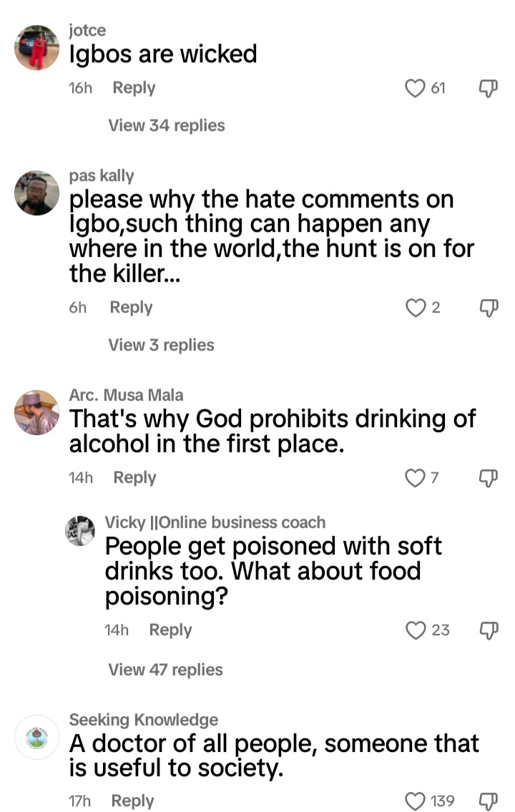Reply to jotce's comment
Viewport: 515px width, 812px height.
click(134, 88)
